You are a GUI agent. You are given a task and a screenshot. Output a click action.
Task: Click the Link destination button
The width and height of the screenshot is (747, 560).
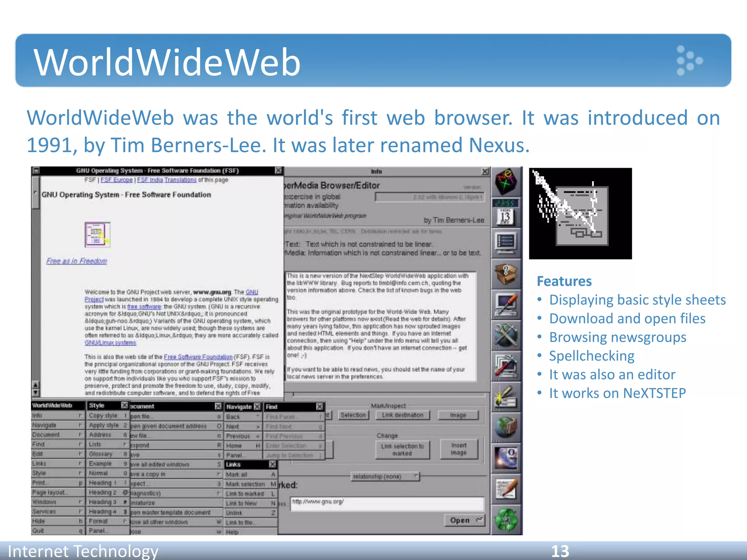(x=403, y=415)
